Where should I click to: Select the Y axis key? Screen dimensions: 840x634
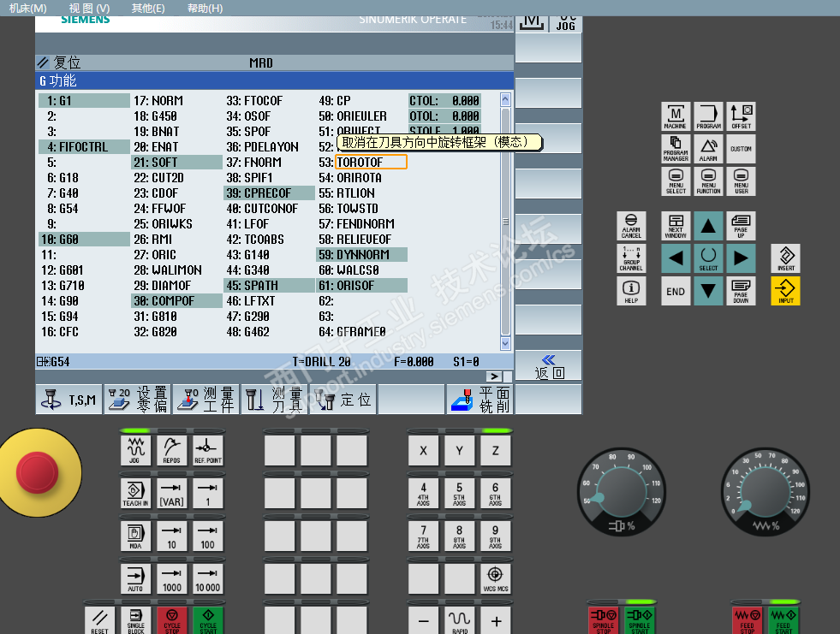click(459, 450)
